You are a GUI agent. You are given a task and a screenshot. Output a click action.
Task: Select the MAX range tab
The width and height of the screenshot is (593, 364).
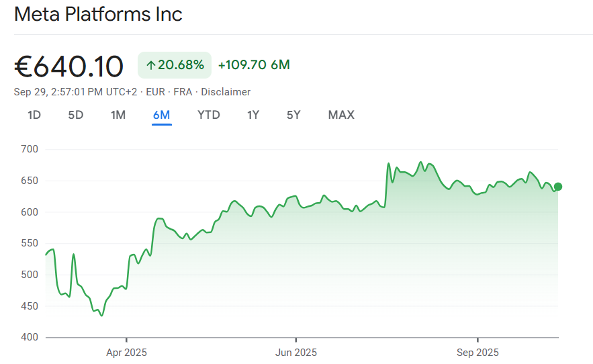[341, 115]
